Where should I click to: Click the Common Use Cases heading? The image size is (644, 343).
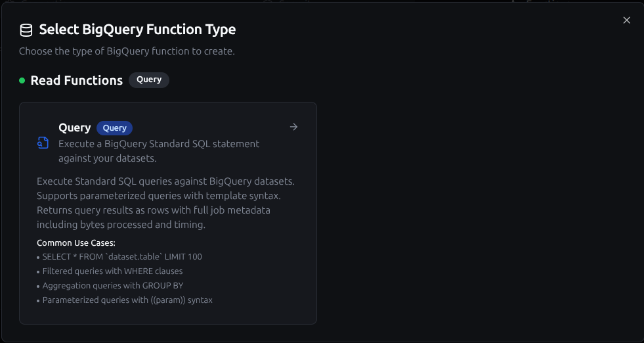point(76,243)
